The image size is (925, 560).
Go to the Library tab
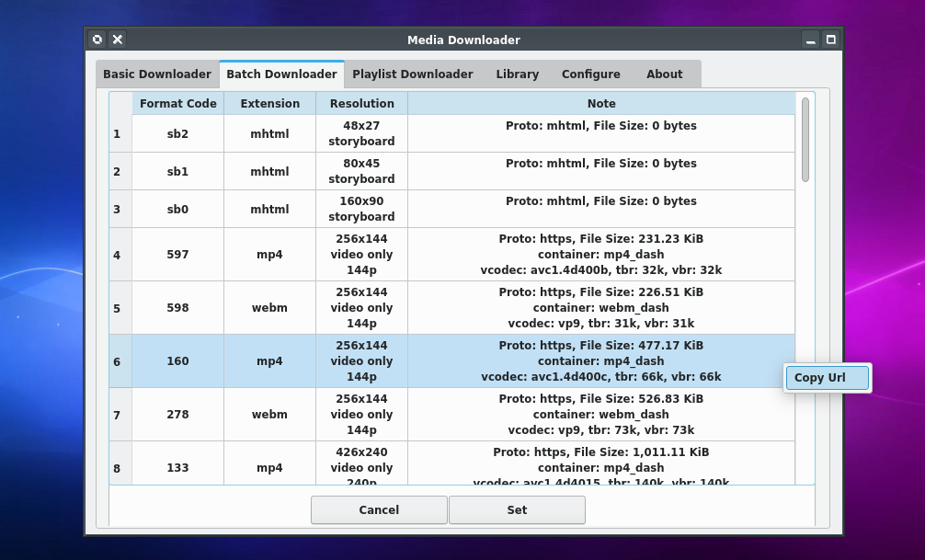(518, 74)
